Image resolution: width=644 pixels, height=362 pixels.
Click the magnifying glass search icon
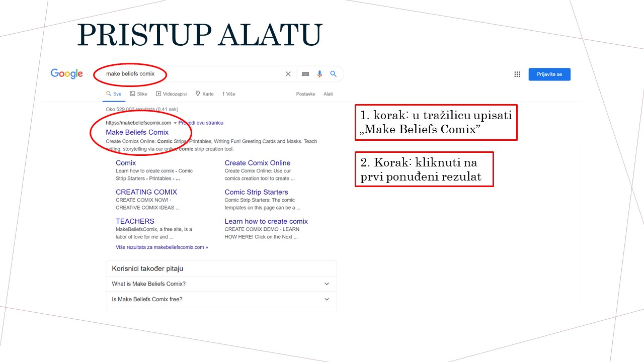coord(333,74)
